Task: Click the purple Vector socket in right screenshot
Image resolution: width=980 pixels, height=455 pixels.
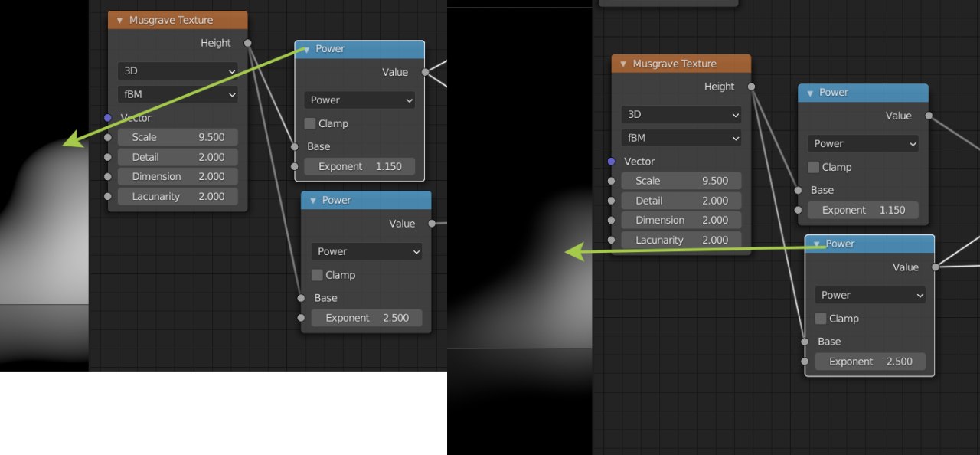Action: 611,161
